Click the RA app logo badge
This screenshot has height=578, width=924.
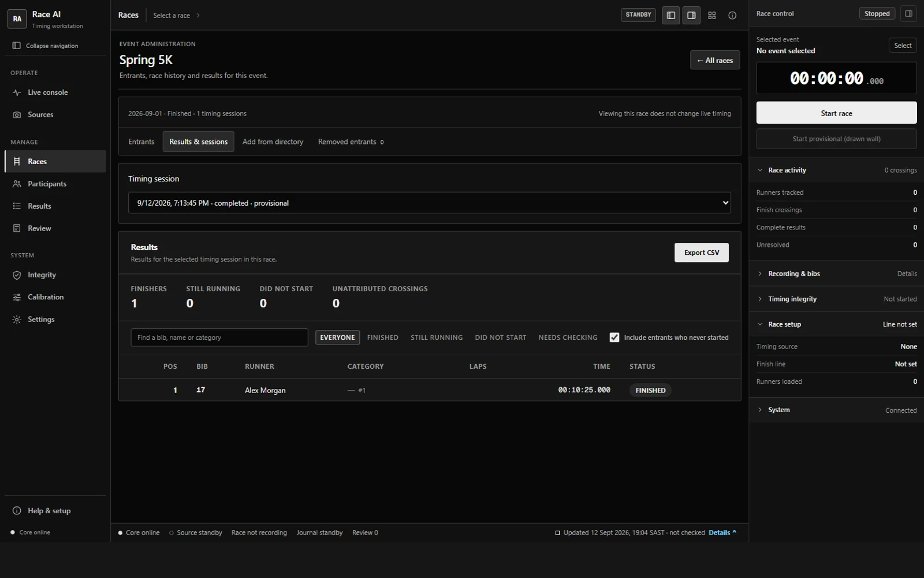click(x=17, y=19)
